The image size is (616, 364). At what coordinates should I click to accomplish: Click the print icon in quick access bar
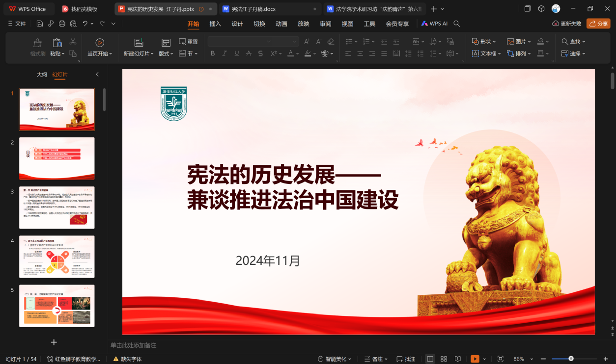tap(62, 24)
